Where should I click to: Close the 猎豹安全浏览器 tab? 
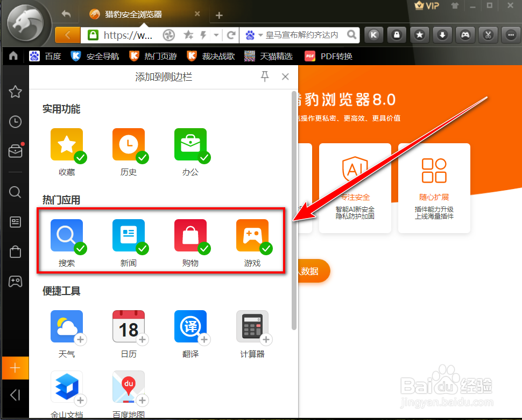tap(197, 14)
